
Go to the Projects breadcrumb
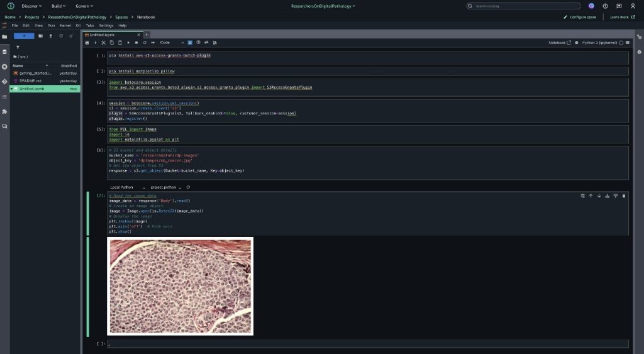click(31, 17)
